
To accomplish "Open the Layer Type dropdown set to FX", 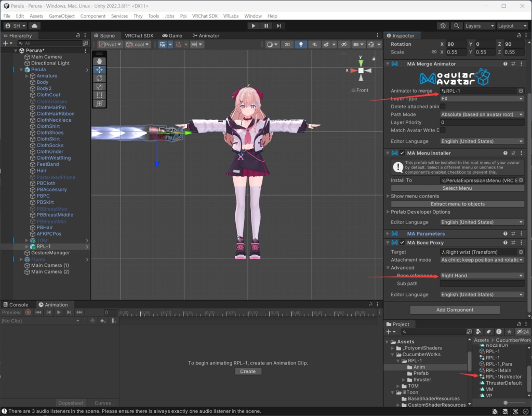I will pos(482,99).
